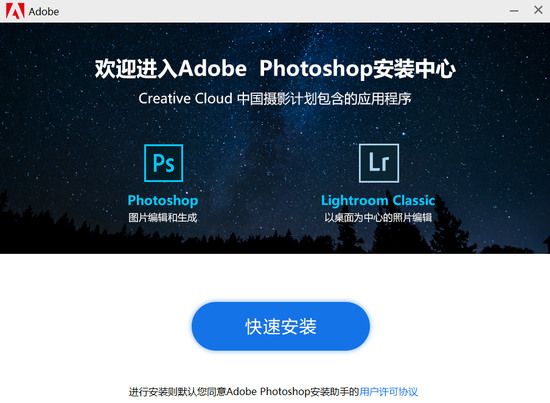Image resolution: width=550 pixels, height=403 pixels.
Task: Click the blue 快速安装 button
Action: coord(281,326)
